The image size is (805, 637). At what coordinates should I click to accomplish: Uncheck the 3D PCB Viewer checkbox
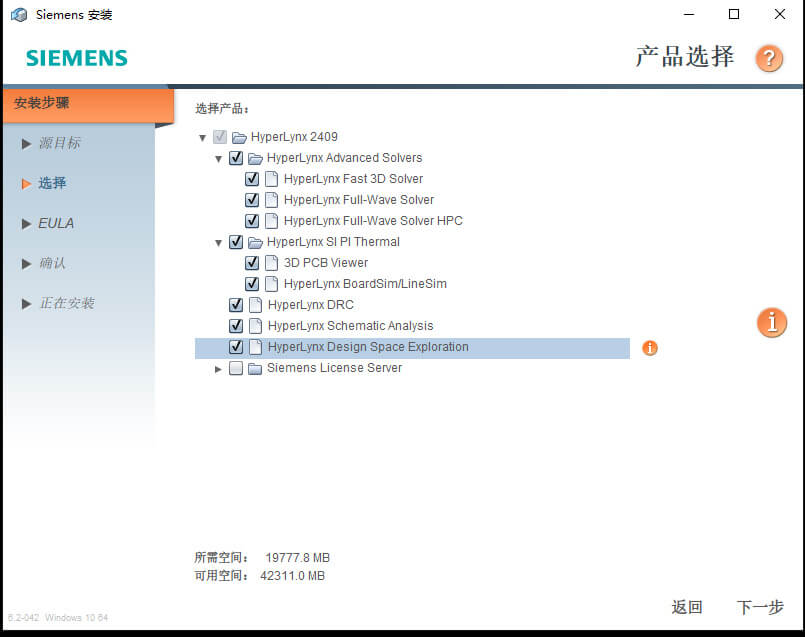[252, 263]
